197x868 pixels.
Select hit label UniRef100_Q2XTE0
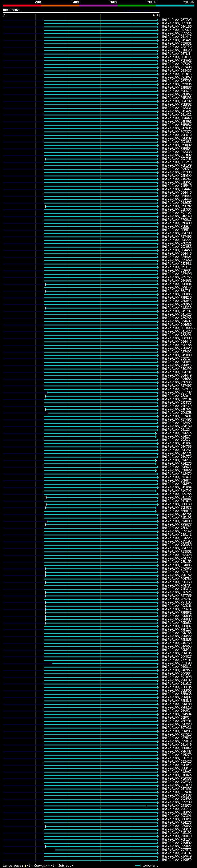click(177, 47)
